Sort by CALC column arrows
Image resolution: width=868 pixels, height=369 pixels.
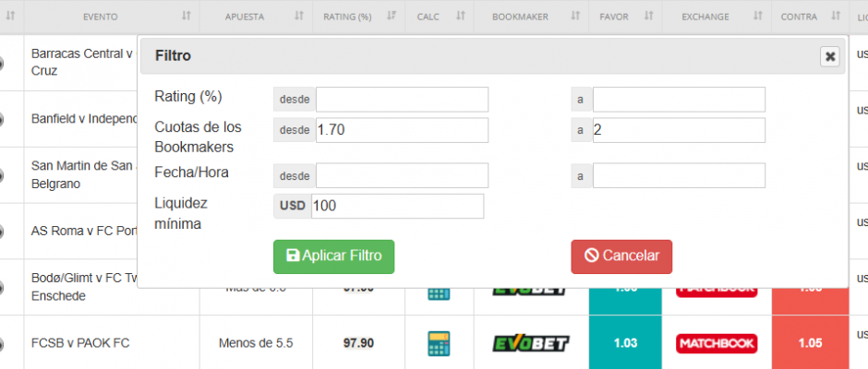461,16
